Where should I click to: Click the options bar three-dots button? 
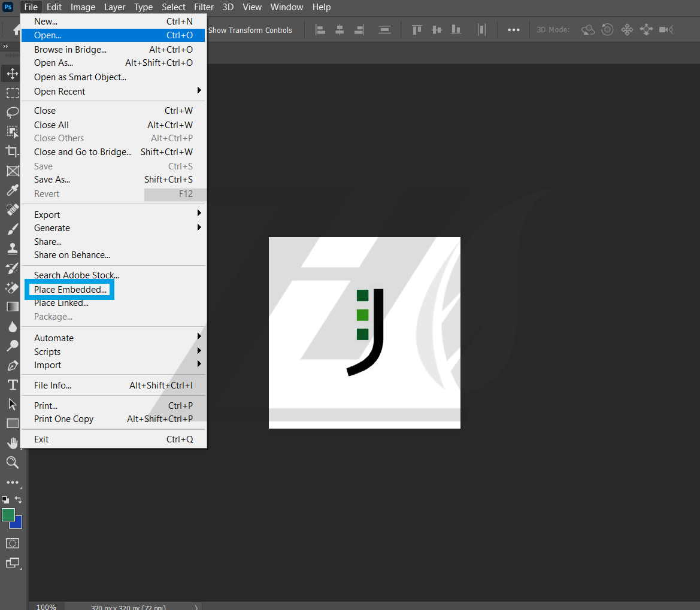point(514,30)
